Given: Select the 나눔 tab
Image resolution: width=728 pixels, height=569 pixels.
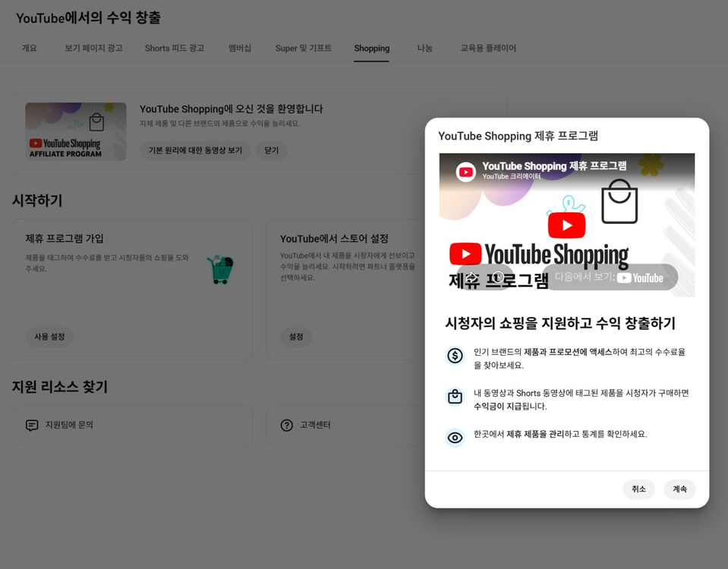Looking at the screenshot, I should (x=424, y=48).
